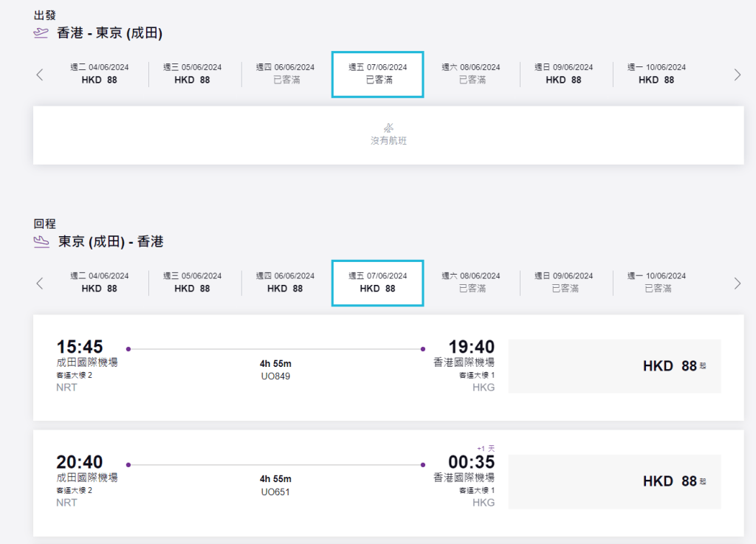
Task: Choose the sold-out return date 週六 08/06/2024
Action: click(x=470, y=282)
